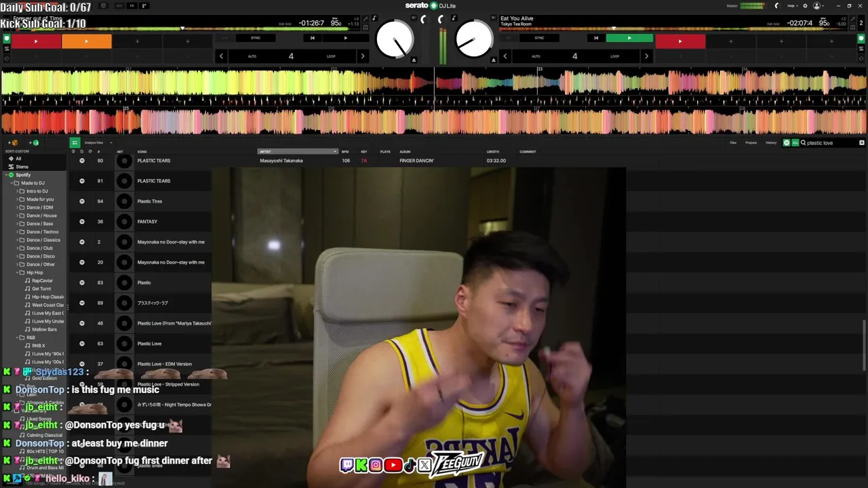
Task: Click right deck cue previous-track button
Action: point(596,38)
